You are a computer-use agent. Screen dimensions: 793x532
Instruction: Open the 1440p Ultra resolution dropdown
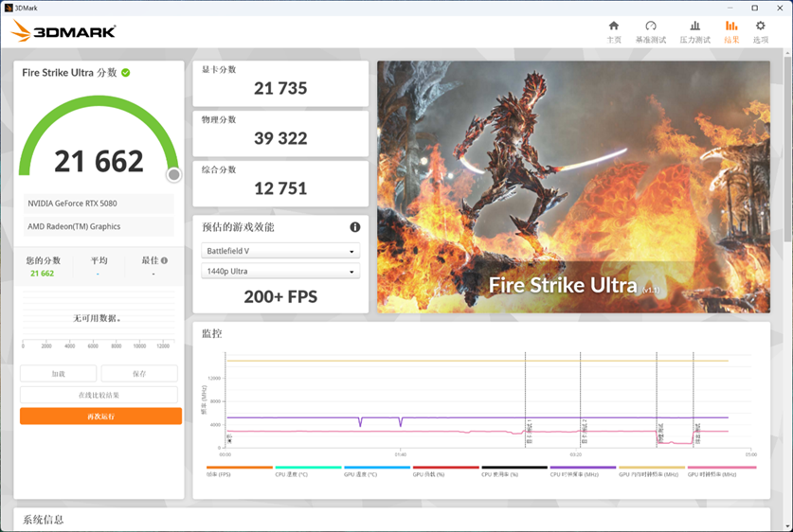pos(280,272)
